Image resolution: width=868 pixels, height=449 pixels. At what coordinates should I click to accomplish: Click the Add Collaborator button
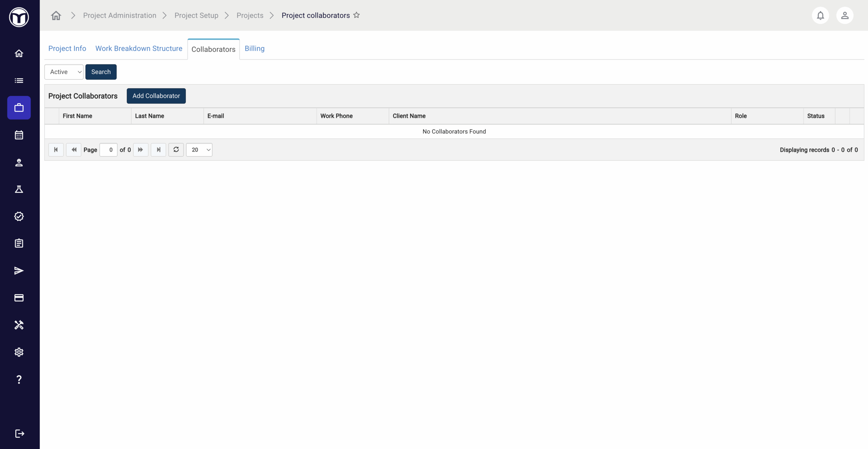click(156, 96)
